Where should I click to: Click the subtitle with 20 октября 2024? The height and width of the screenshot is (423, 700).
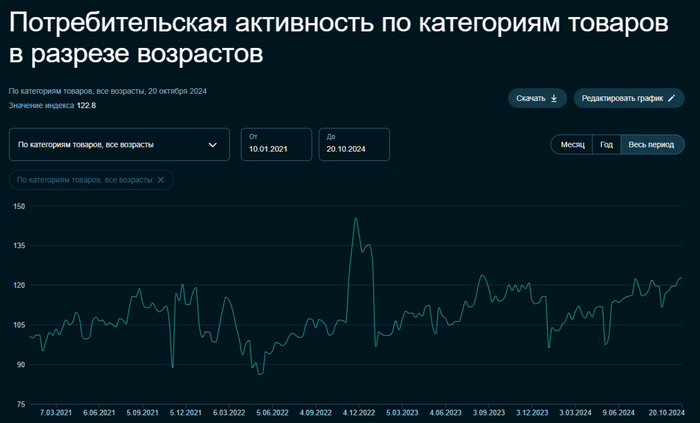pyautogui.click(x=108, y=91)
